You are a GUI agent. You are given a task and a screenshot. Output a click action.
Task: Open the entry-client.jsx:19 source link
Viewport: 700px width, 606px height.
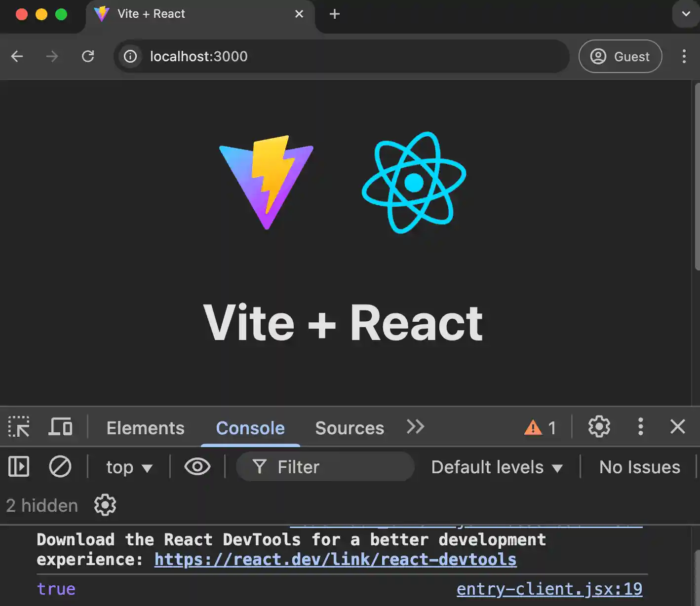[x=549, y=589]
